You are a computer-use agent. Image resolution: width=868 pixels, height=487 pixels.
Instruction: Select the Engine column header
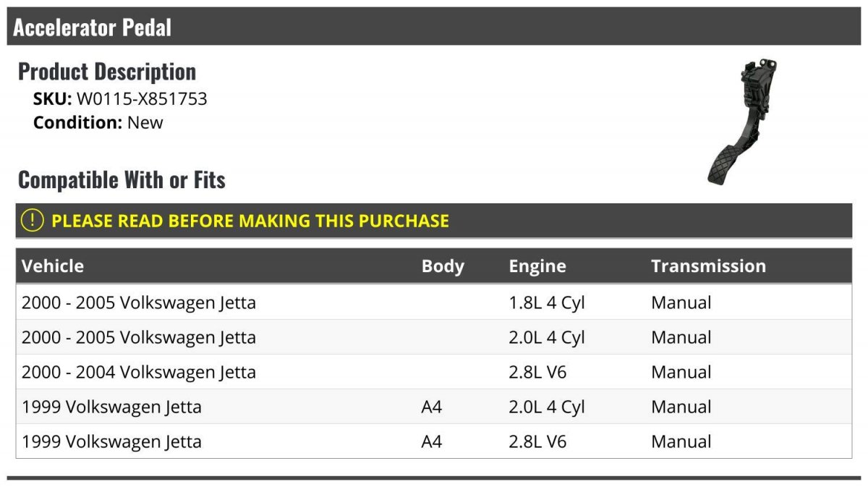coord(537,266)
